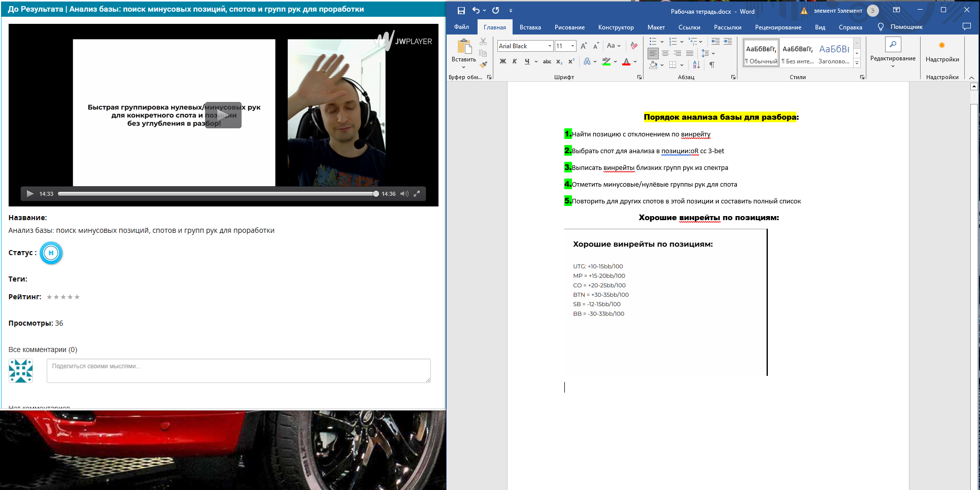980x490 pixels.
Task: Open the font size 11 dropdown
Action: [573, 46]
